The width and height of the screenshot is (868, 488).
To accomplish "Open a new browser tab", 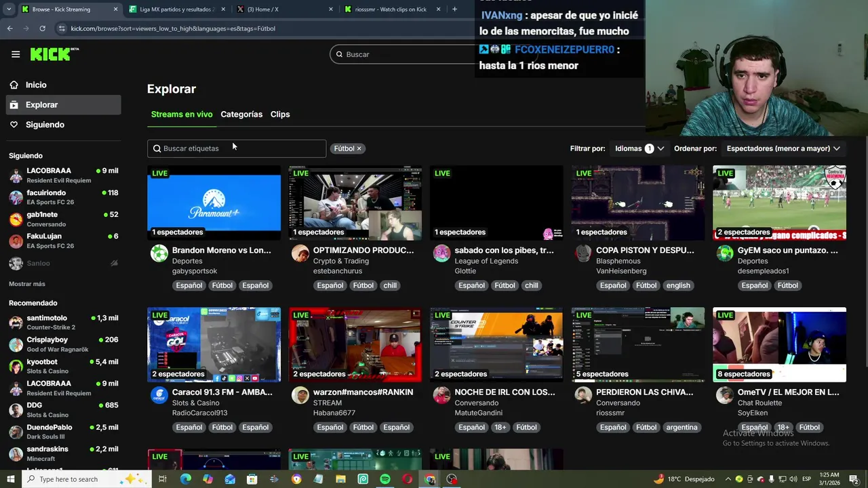I will click(x=454, y=9).
